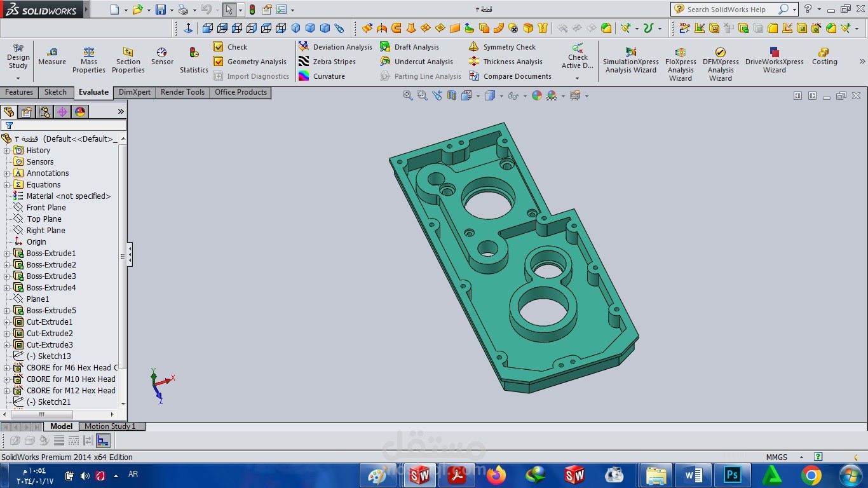Viewport: 868px width, 488px height.
Task: Open the Check Active Document dropdown arrow
Action: click(x=577, y=78)
